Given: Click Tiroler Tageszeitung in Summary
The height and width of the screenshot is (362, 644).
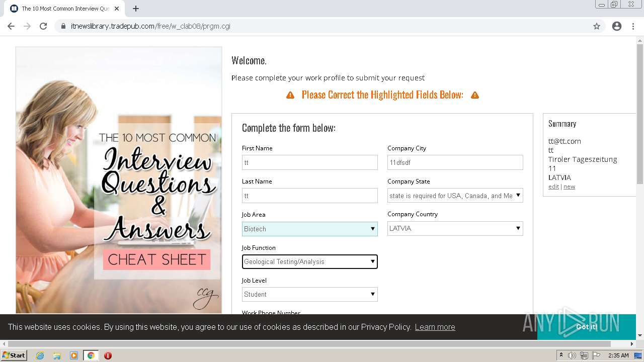Looking at the screenshot, I should tap(583, 159).
